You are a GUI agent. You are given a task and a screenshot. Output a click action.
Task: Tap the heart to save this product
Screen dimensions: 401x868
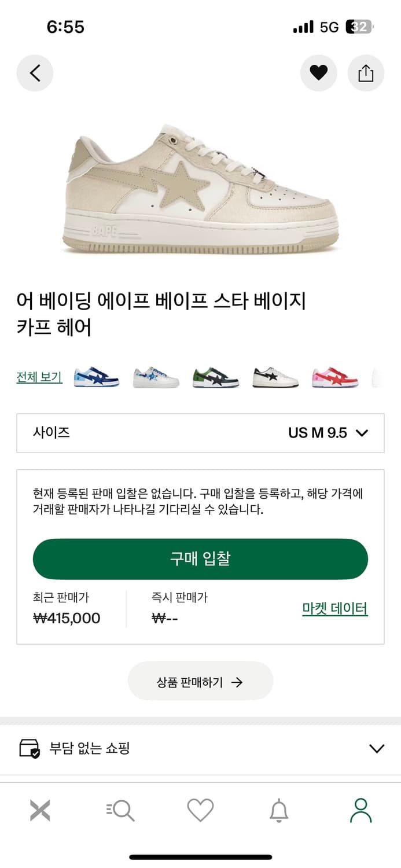(319, 73)
